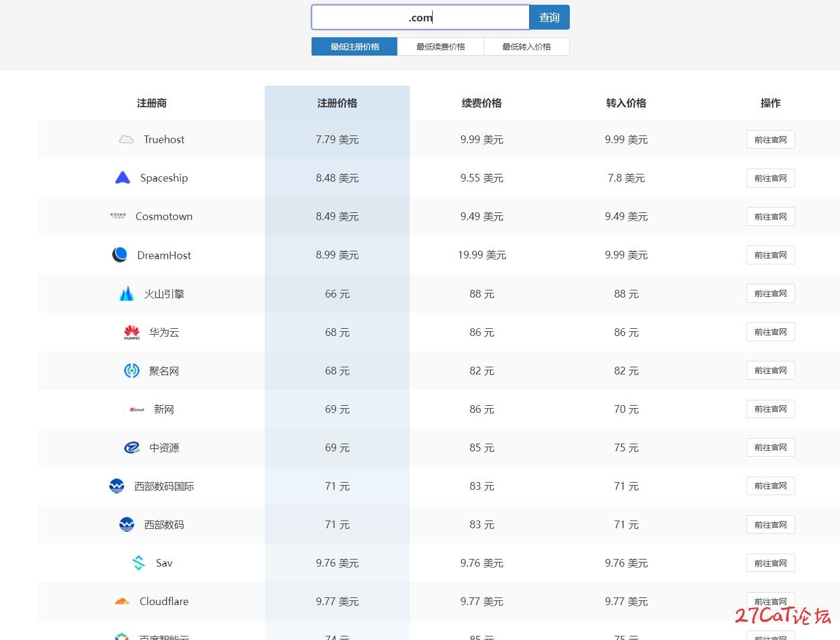Viewport: 840px width, 640px height.
Task: Open 前往官网 button for Spaceship
Action: pyautogui.click(x=771, y=178)
